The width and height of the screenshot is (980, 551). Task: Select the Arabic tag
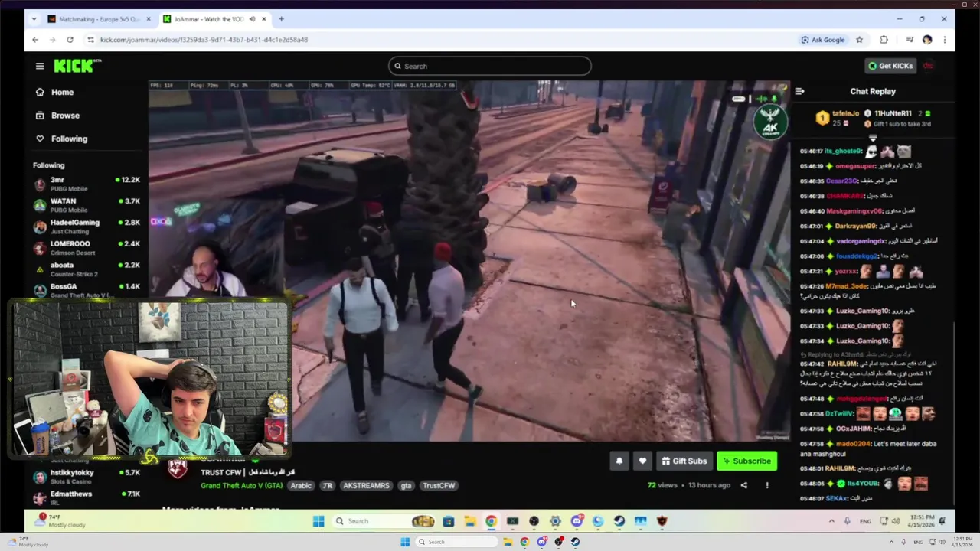click(301, 485)
